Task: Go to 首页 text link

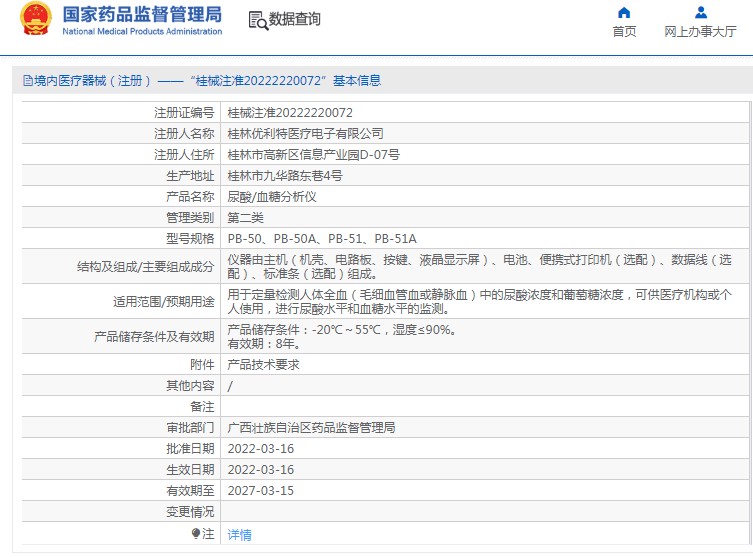Action: 624,32
